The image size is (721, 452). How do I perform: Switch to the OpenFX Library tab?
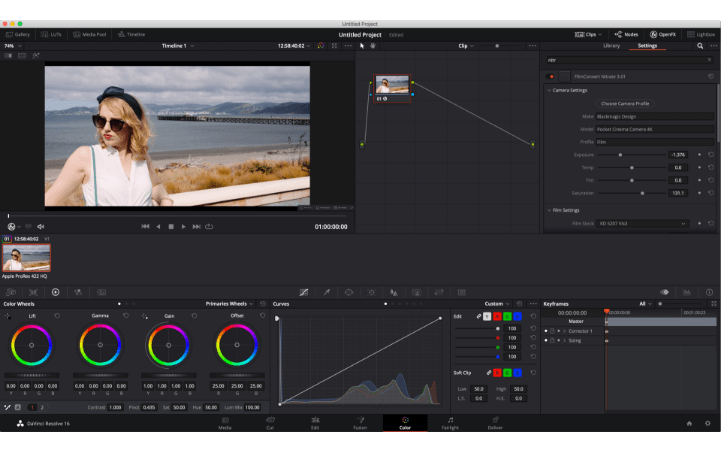(611, 46)
